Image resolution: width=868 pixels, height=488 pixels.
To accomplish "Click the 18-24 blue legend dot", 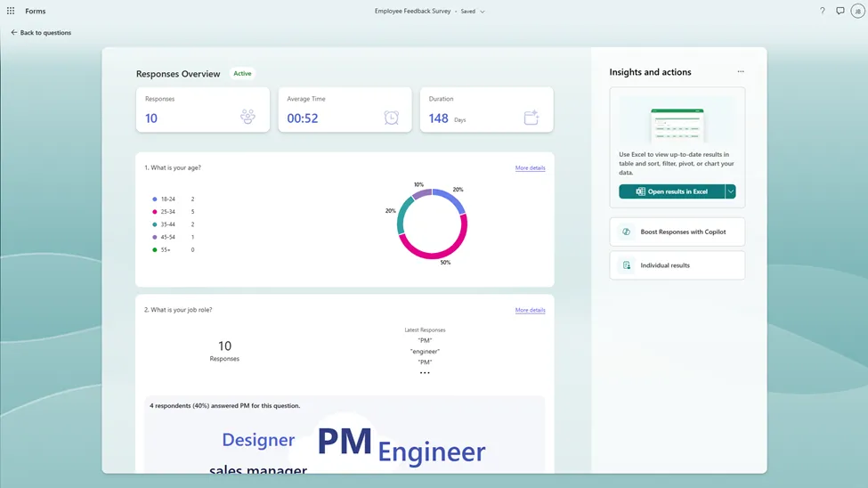I will click(x=154, y=199).
